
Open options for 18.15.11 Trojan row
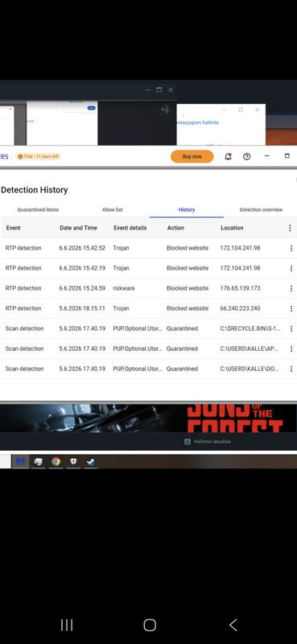click(291, 308)
